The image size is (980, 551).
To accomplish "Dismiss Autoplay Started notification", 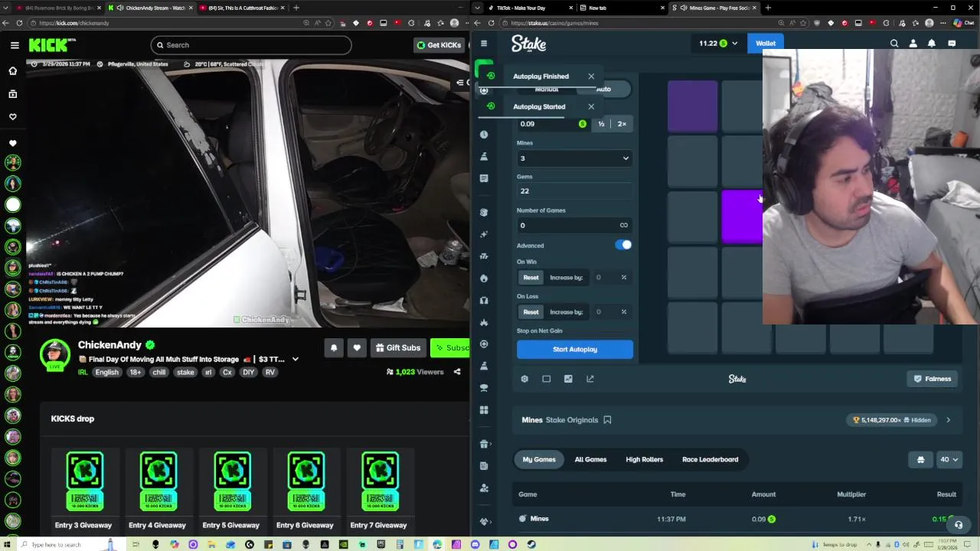I will 591,107.
